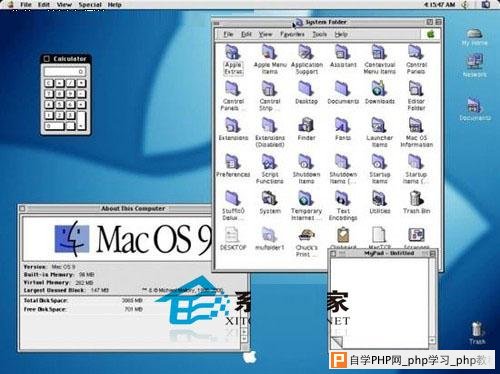Click the divide key on Calculator
Image resolution: width=500 pixels, height=374 pixels.
tap(70, 83)
